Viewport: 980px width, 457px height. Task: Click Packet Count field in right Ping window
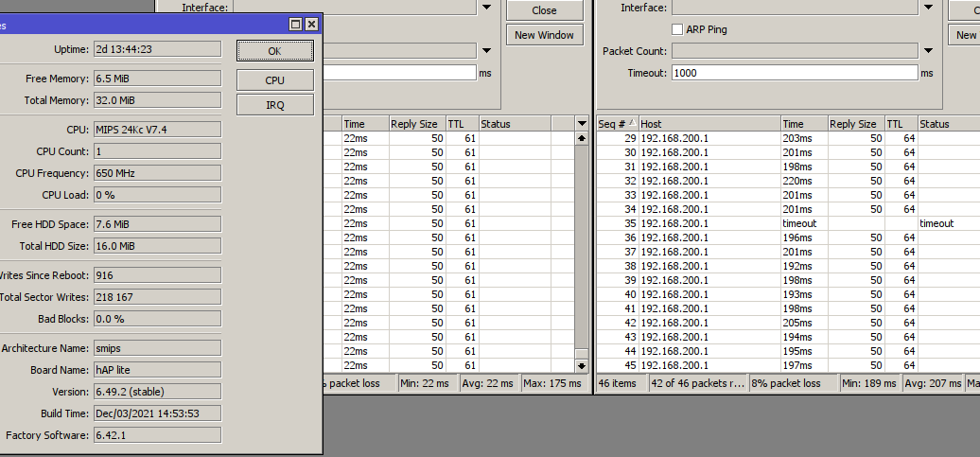tap(795, 51)
